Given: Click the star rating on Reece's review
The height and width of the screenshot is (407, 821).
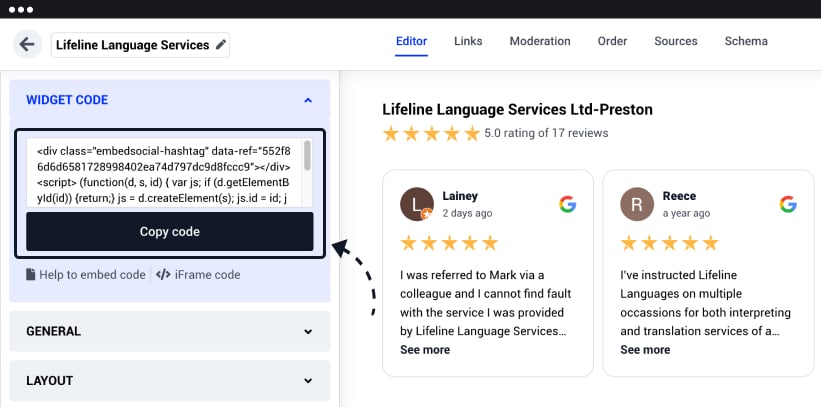Looking at the screenshot, I should click(669, 243).
